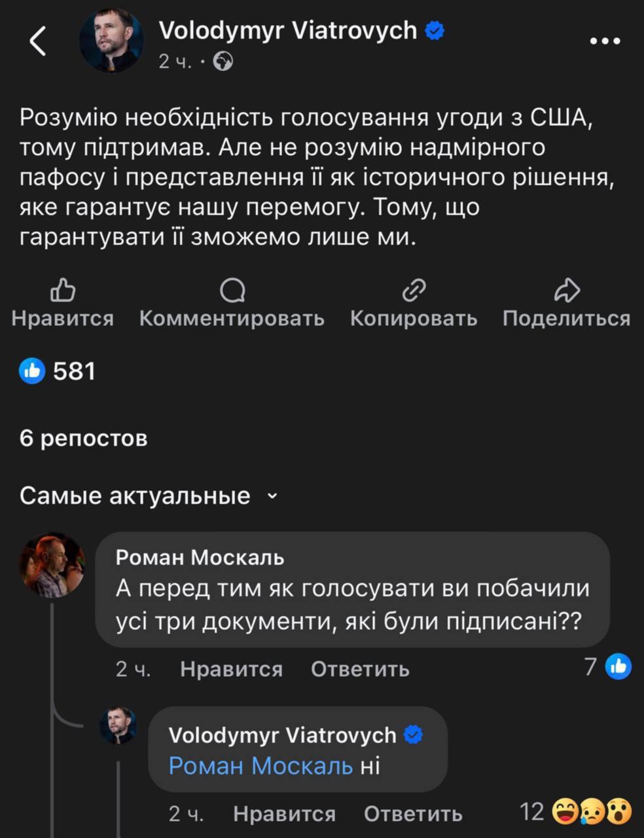
Task: Open the three-dots post options menu
Action: [x=605, y=41]
